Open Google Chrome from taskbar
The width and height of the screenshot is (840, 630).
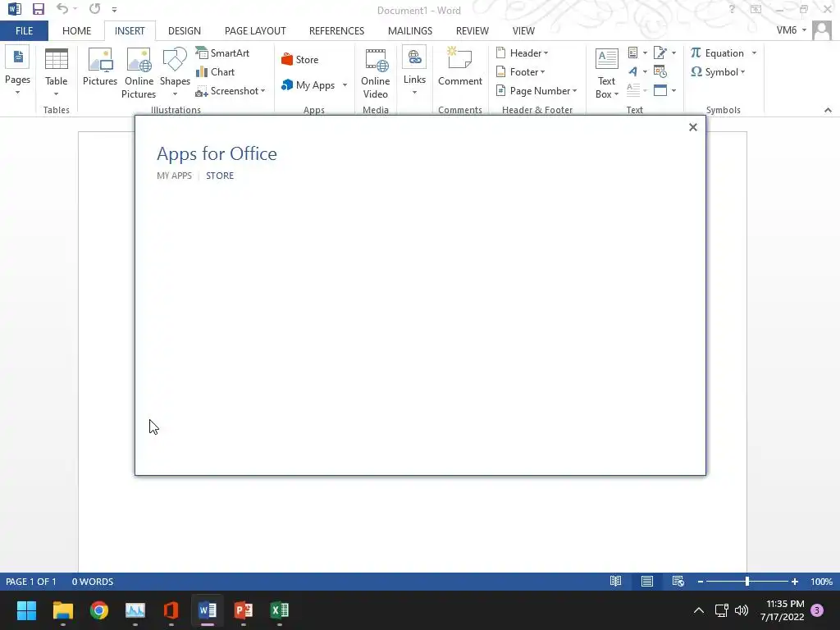coord(99,610)
